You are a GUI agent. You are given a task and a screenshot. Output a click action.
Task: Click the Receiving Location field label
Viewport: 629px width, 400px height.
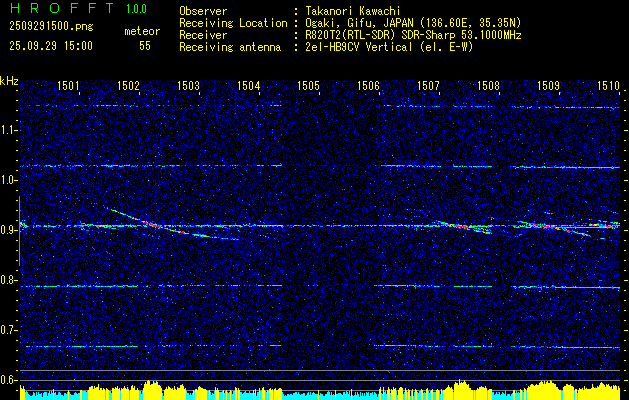[x=233, y=24]
